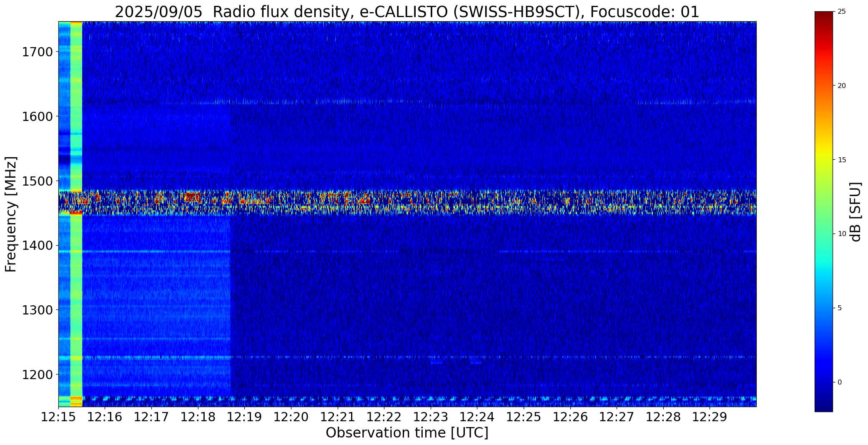868x445 pixels.
Task: Click the 12:28 time tick label
Action: 663,417
